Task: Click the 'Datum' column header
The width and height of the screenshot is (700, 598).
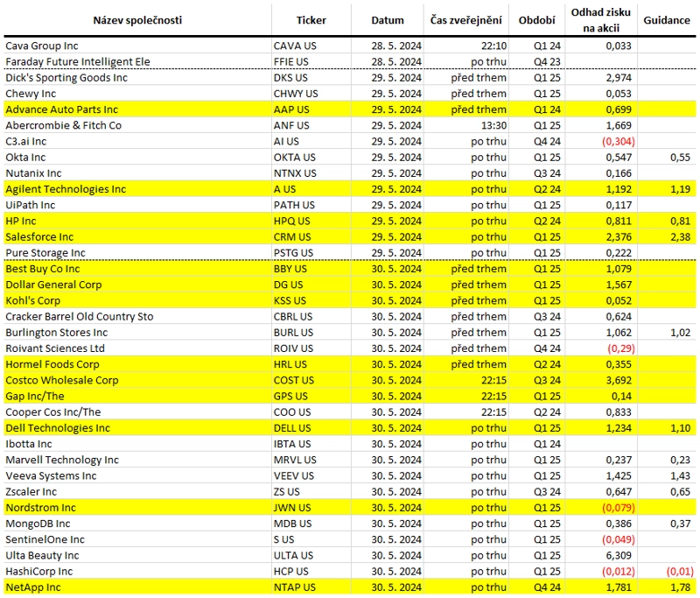Action: click(x=388, y=20)
